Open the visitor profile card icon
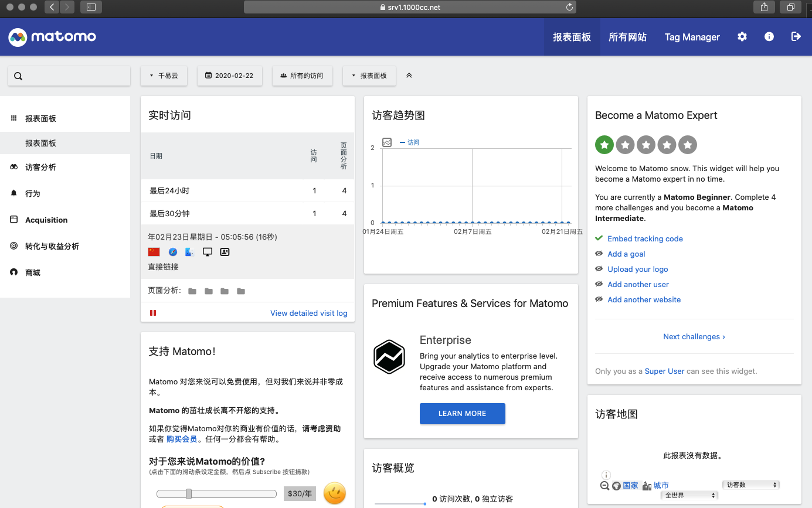 pyautogui.click(x=225, y=252)
